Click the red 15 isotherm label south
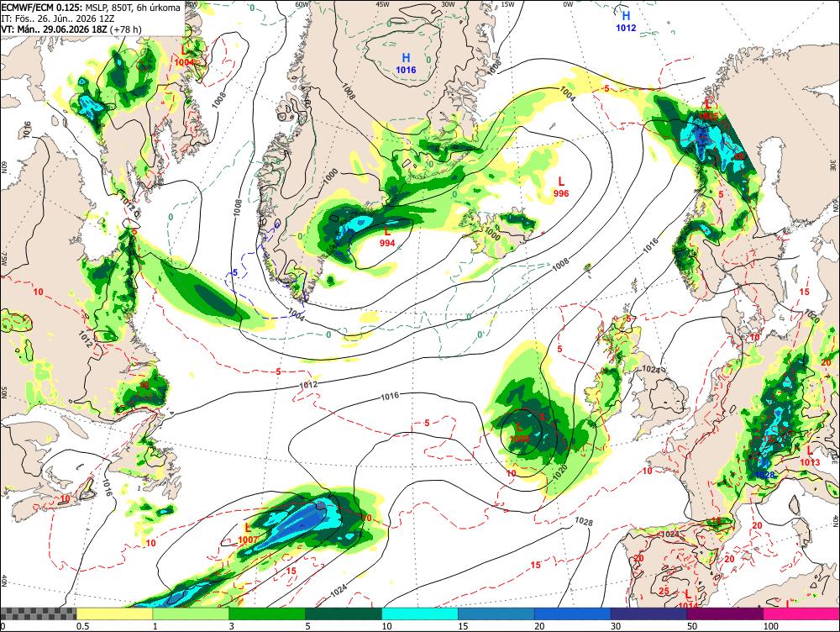 [x=536, y=565]
